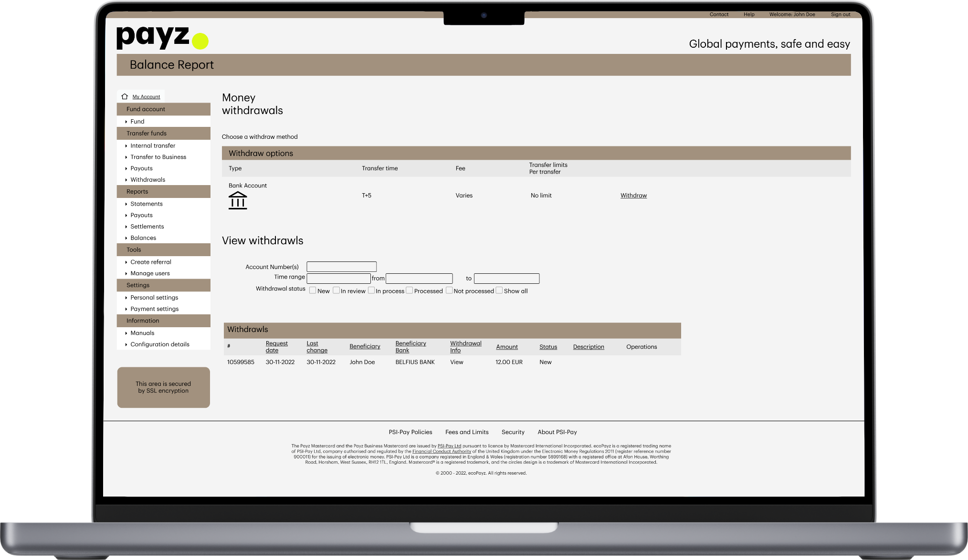Viewport: 968px width, 560px height.
Task: Open Statements under Reports
Action: point(147,204)
